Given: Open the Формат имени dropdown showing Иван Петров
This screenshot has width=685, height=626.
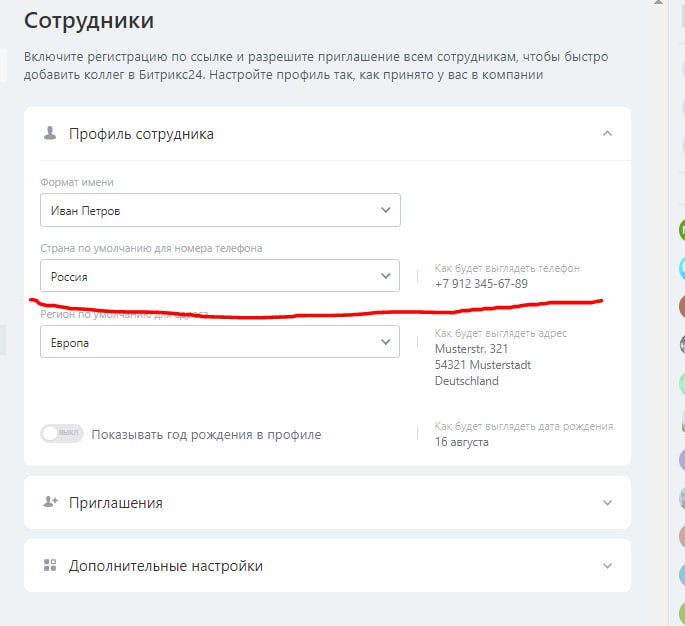Looking at the screenshot, I should (x=220, y=210).
